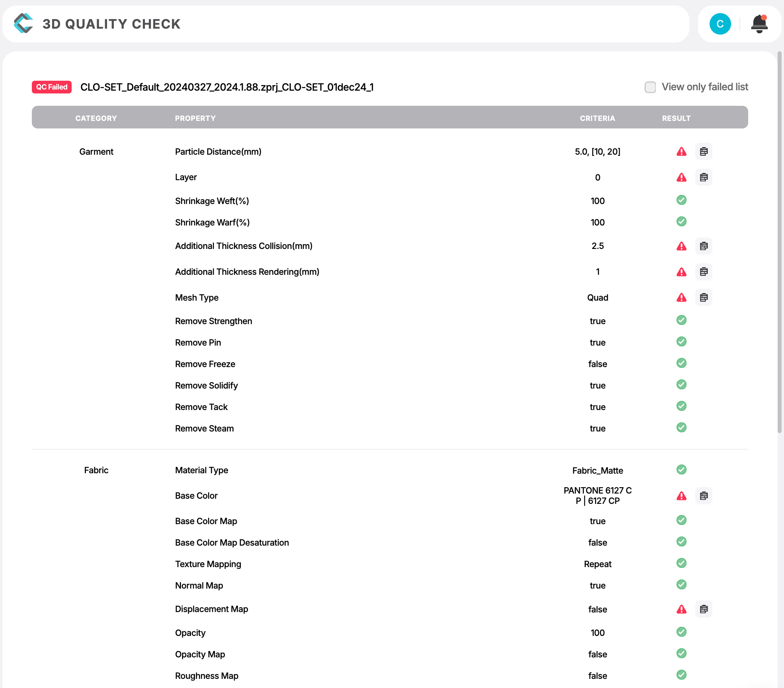The width and height of the screenshot is (784, 688).
Task: Open the notifications bell
Action: click(x=759, y=24)
